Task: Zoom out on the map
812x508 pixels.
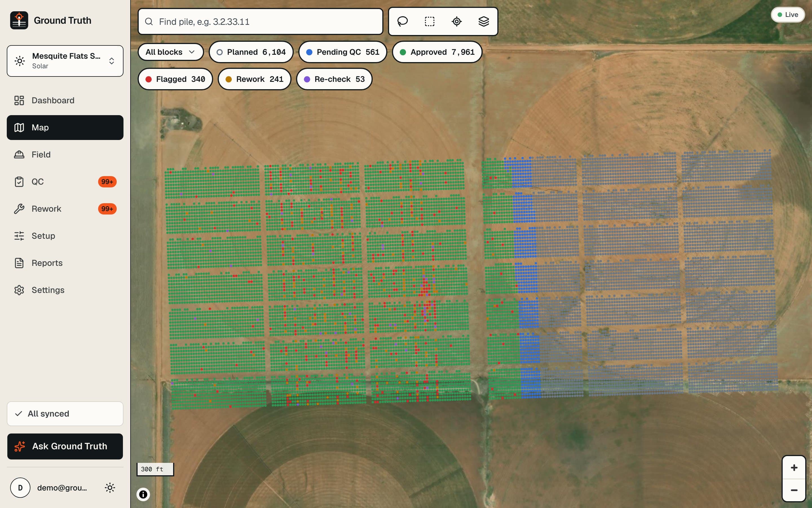Action: (x=794, y=490)
